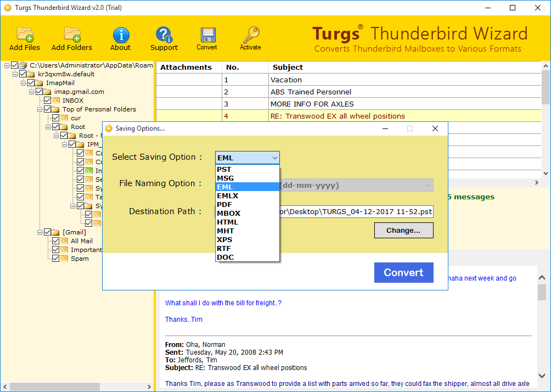This screenshot has height=392, width=551.
Task: Choose MBOX from the saving option list
Action: tap(248, 214)
